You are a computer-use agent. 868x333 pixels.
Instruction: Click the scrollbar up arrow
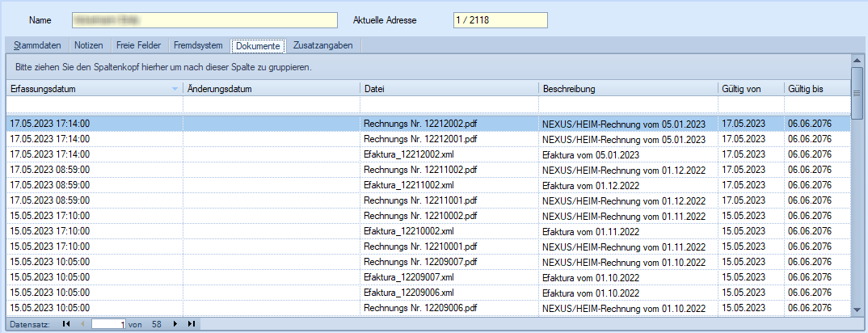857,60
